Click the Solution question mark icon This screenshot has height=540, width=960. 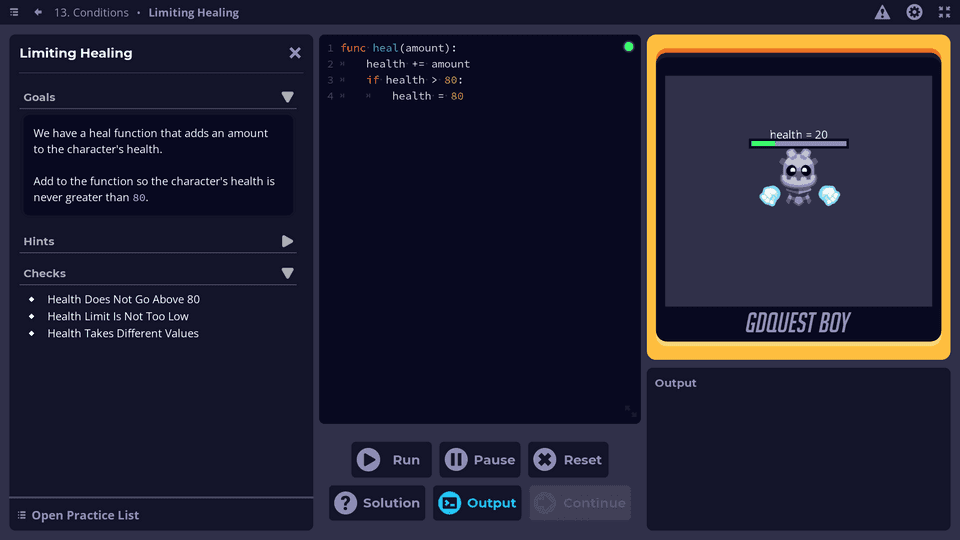(x=345, y=503)
